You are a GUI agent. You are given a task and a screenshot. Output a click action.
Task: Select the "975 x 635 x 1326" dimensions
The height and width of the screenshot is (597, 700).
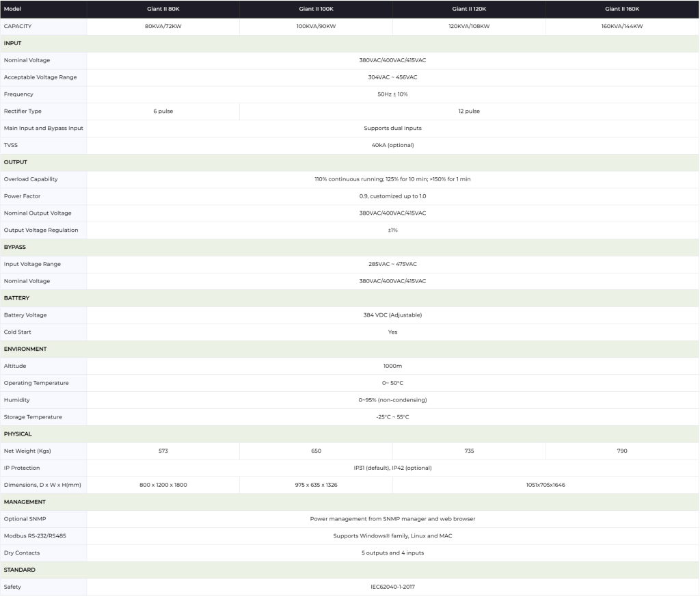pos(316,484)
